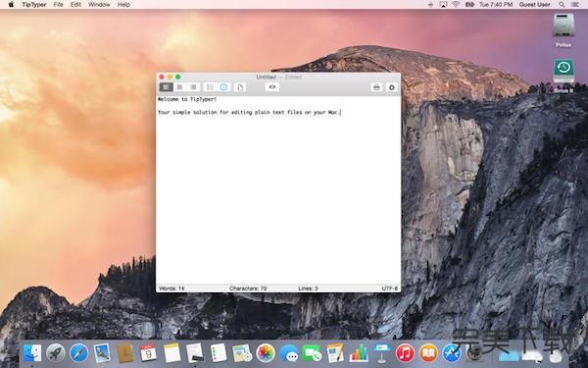Click the eye preview toolbar icon
Viewport: 588px width, 368px height.
pyautogui.click(x=272, y=87)
